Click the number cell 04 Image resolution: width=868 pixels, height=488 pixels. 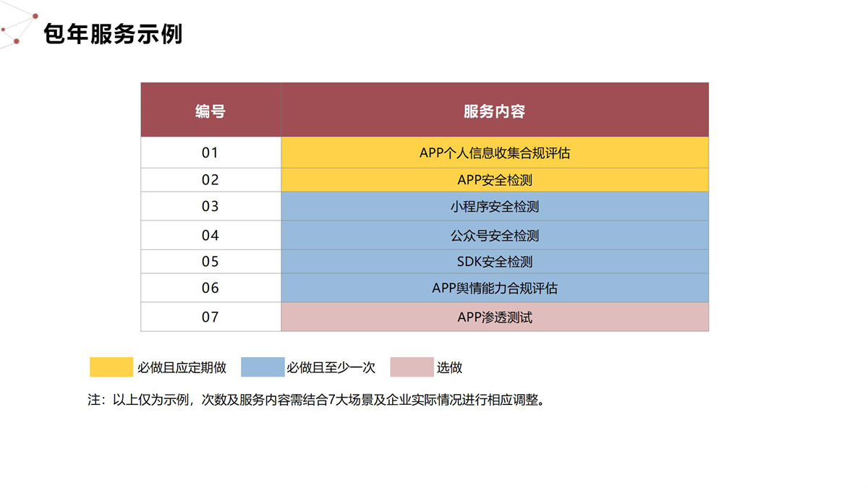pyautogui.click(x=210, y=236)
